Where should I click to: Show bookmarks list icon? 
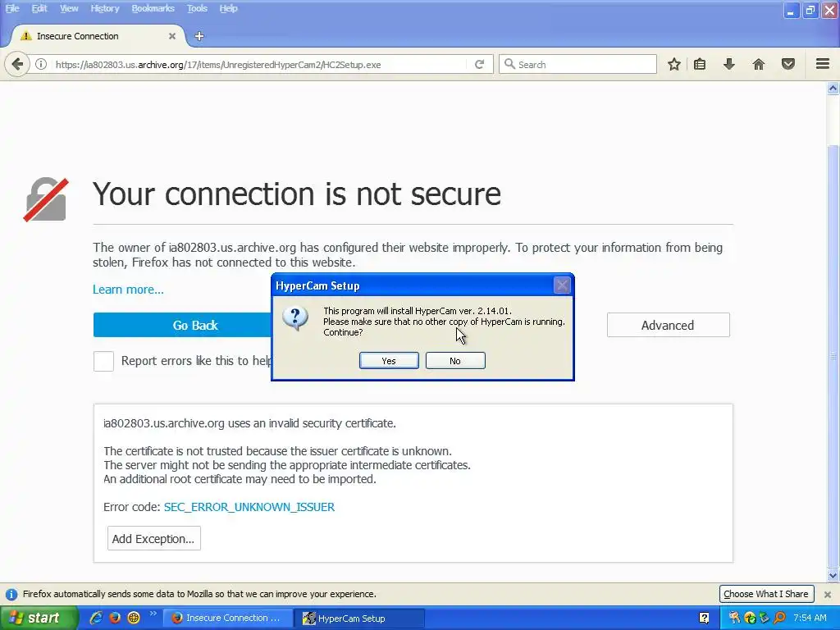click(700, 65)
